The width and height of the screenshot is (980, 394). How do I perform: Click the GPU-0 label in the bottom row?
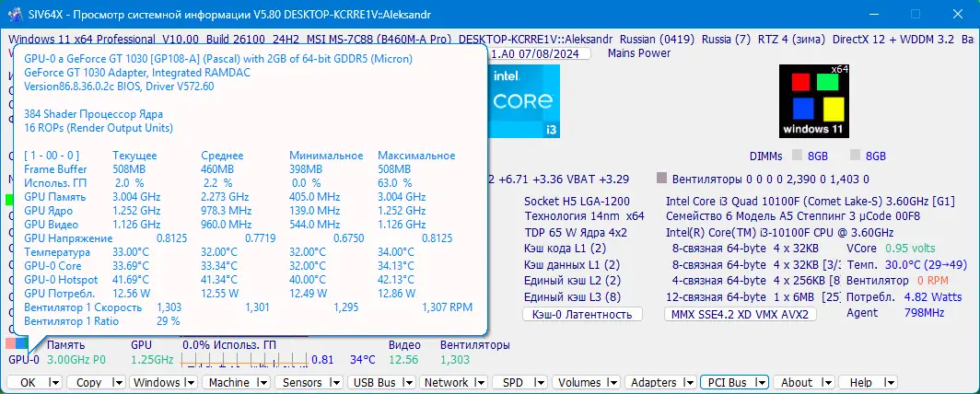coord(24,360)
